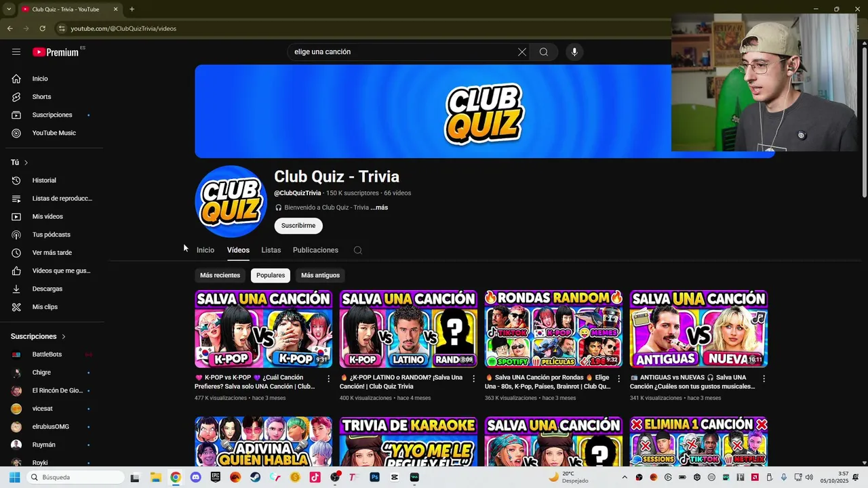Play the K-POP LATINO RAND thumbnail

[x=408, y=329]
